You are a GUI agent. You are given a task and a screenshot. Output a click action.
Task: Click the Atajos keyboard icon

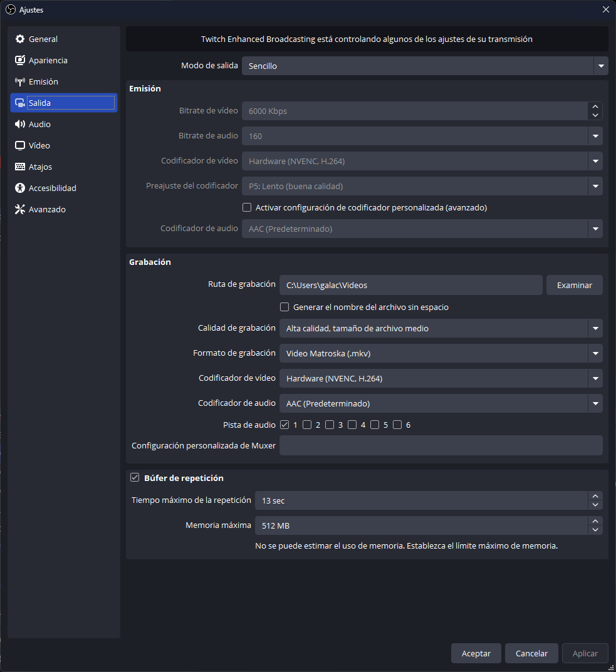click(19, 167)
